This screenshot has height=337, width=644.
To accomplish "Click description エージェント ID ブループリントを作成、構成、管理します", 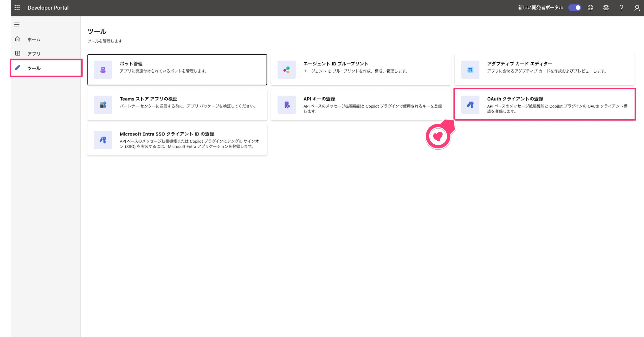I will [356, 71].
